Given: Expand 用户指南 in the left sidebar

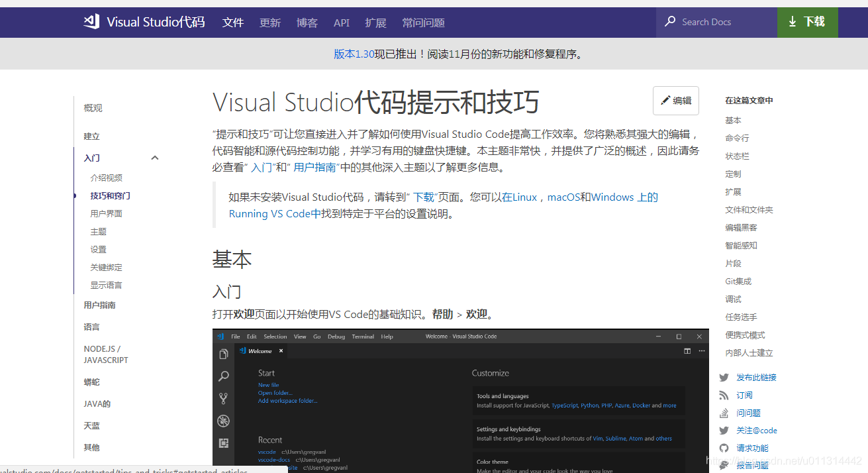Looking at the screenshot, I should pos(100,305).
